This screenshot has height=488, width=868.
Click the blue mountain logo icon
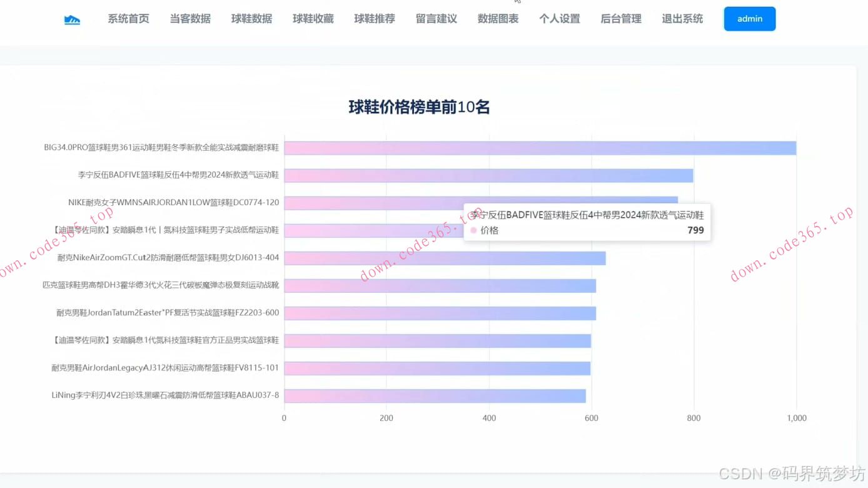pos(72,19)
